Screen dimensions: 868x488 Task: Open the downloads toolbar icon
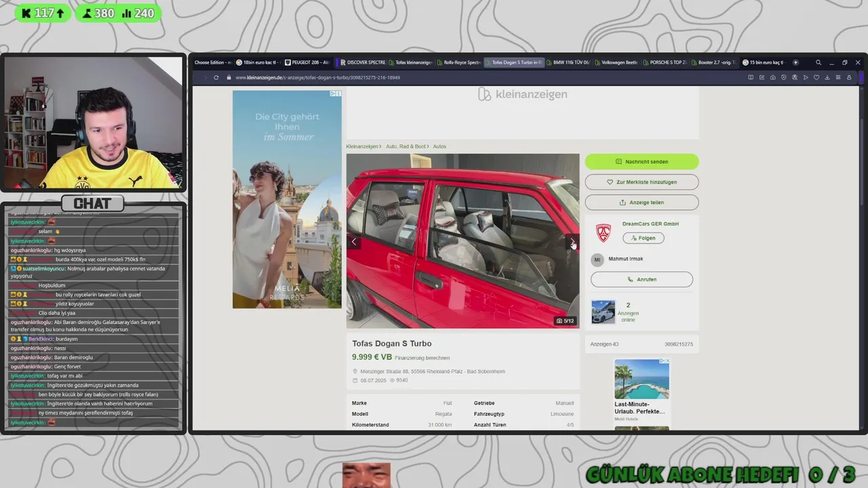tap(827, 77)
